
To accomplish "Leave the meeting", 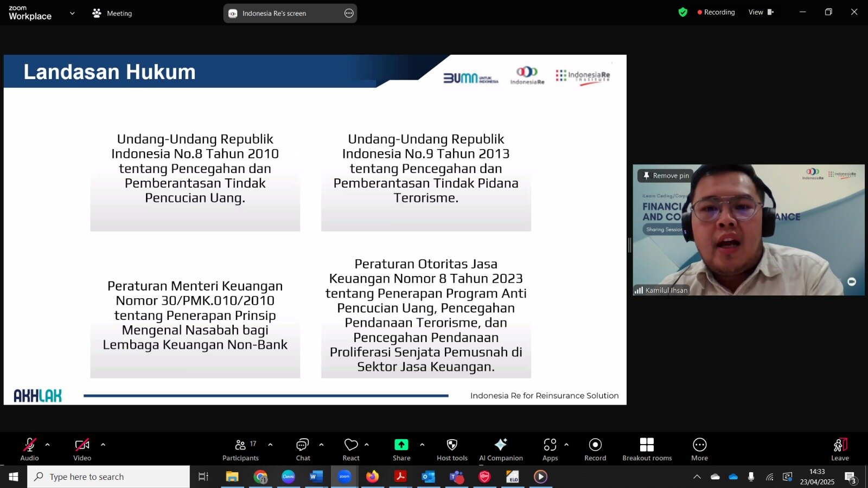I will tap(840, 449).
